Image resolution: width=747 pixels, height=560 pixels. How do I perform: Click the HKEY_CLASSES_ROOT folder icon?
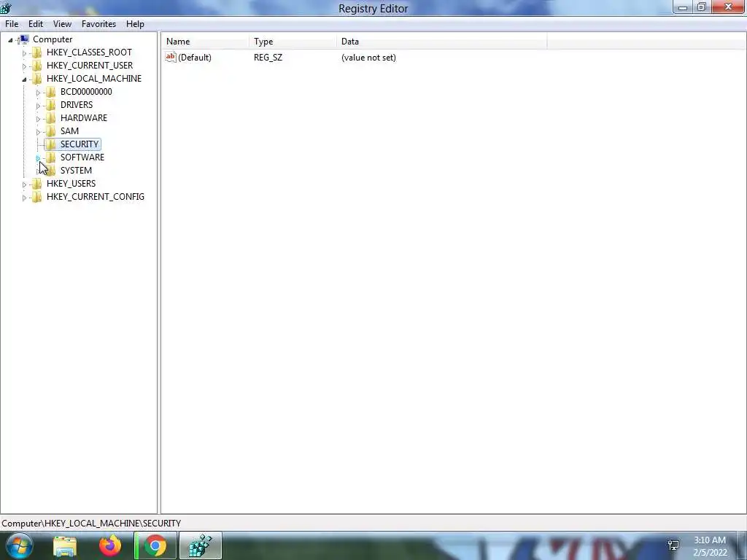click(37, 52)
